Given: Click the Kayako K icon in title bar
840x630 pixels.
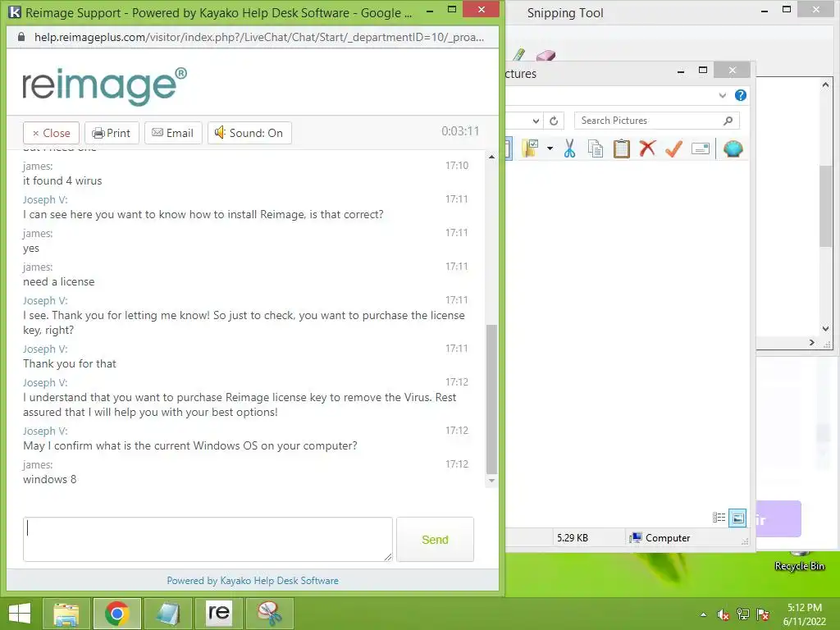Looking at the screenshot, I should [x=15, y=11].
